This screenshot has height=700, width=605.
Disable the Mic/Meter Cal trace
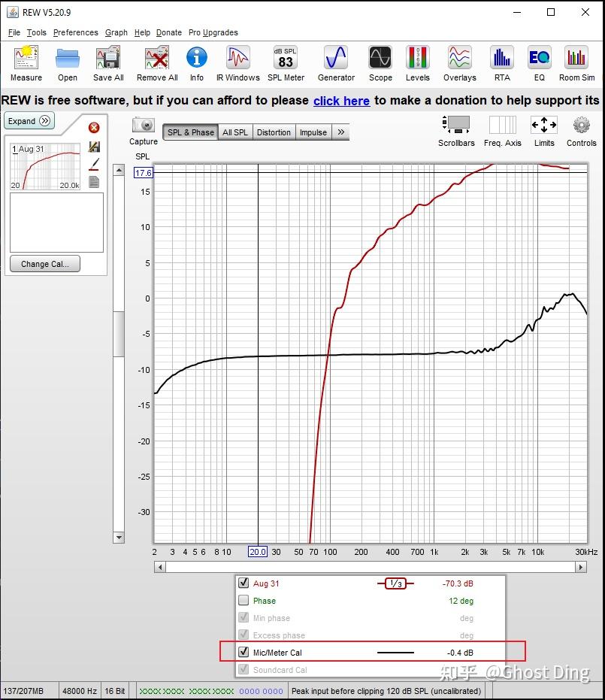pyautogui.click(x=243, y=651)
